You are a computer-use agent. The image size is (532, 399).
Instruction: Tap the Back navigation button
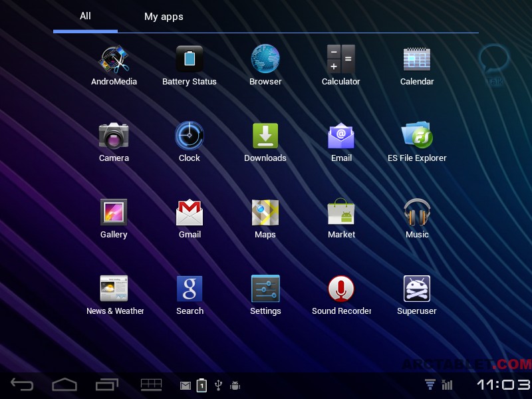pyautogui.click(x=22, y=384)
